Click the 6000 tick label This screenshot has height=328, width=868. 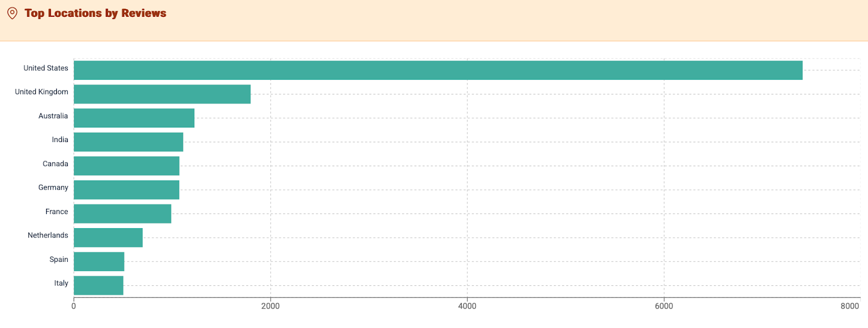point(663,306)
